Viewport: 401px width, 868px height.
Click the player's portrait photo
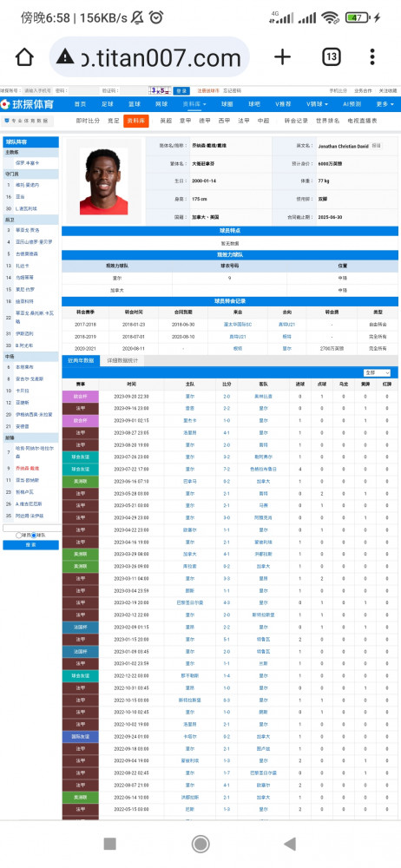click(103, 181)
